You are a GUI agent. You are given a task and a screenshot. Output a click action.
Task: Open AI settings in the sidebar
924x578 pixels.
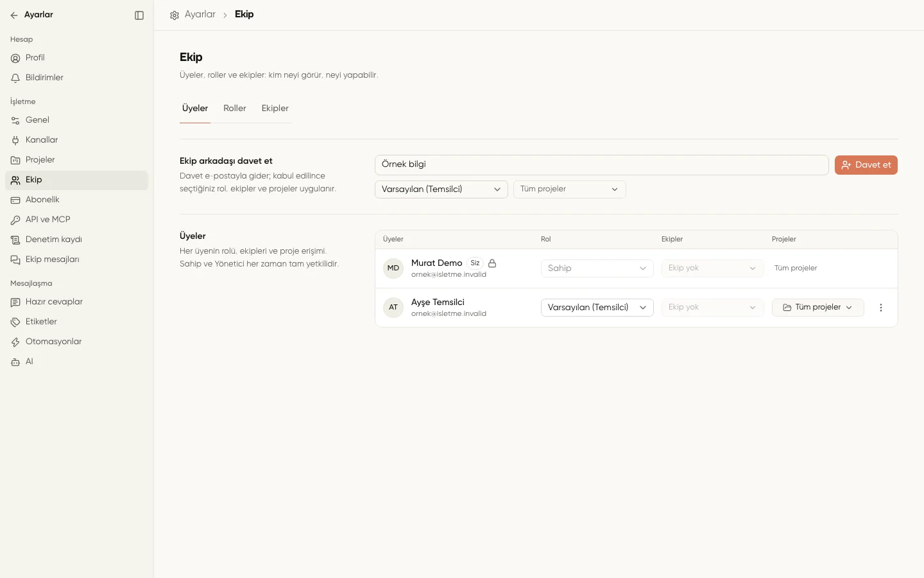(x=76, y=362)
